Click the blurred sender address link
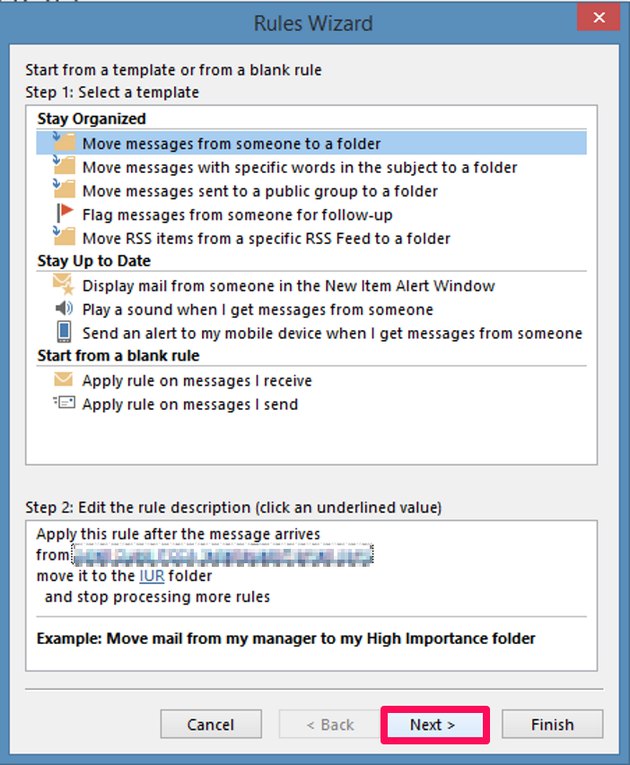The width and height of the screenshot is (630, 765). point(223,555)
